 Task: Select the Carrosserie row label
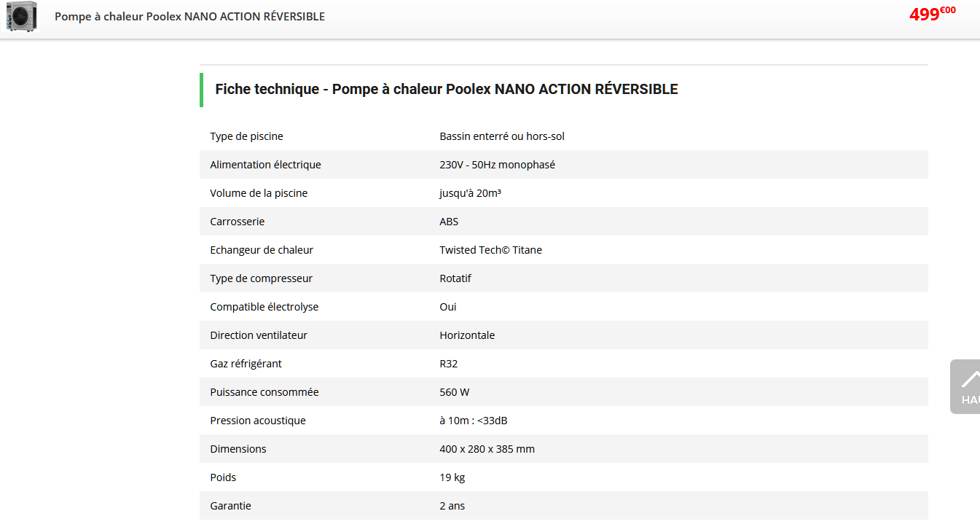[x=237, y=222]
